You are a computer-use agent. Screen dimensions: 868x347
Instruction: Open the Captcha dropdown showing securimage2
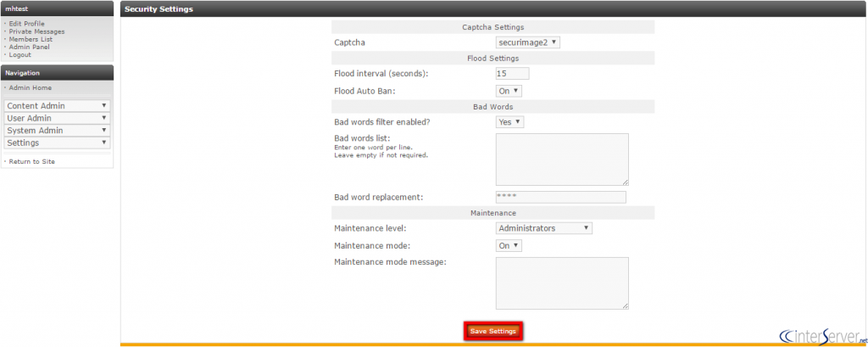pos(527,42)
